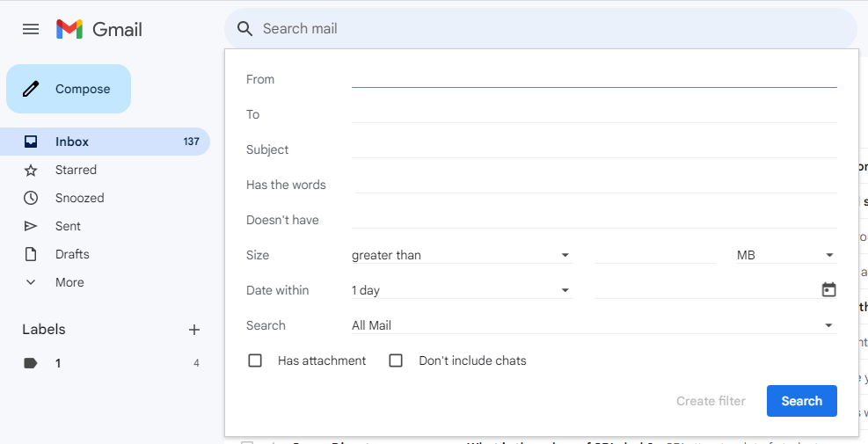Open the date picker calendar icon
This screenshot has width=868, height=444.
tap(828, 290)
